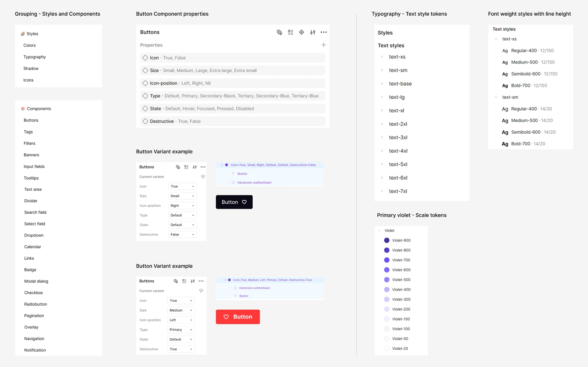
Task: Expand the text-4xl text style group
Action: coord(382,151)
